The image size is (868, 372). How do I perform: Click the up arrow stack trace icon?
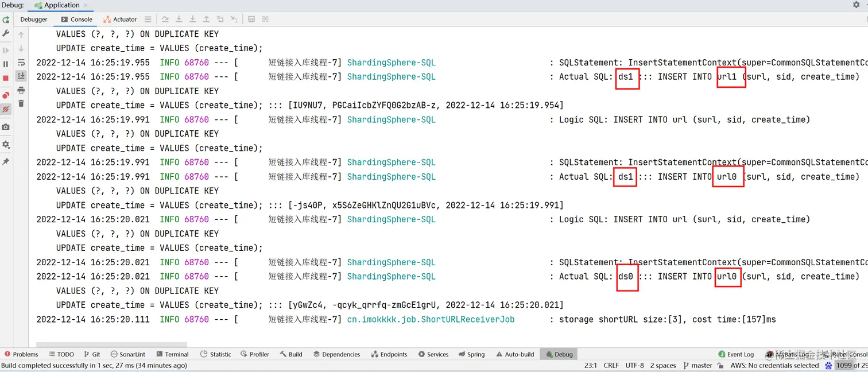click(21, 34)
